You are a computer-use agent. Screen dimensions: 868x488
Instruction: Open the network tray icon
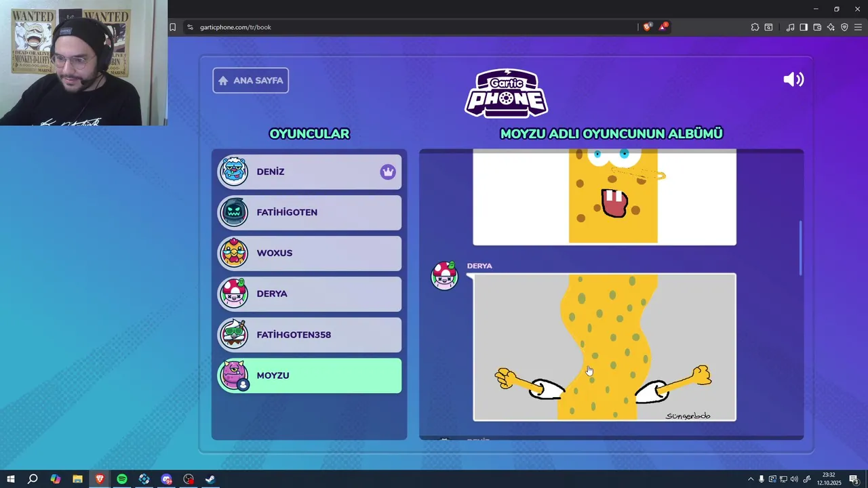coord(783,479)
